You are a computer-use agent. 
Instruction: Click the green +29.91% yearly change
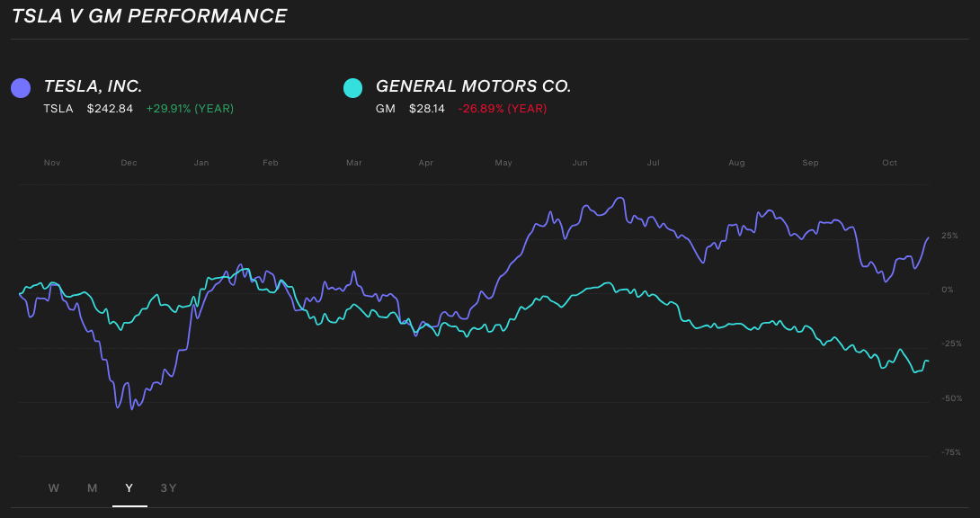pyautogui.click(x=190, y=108)
